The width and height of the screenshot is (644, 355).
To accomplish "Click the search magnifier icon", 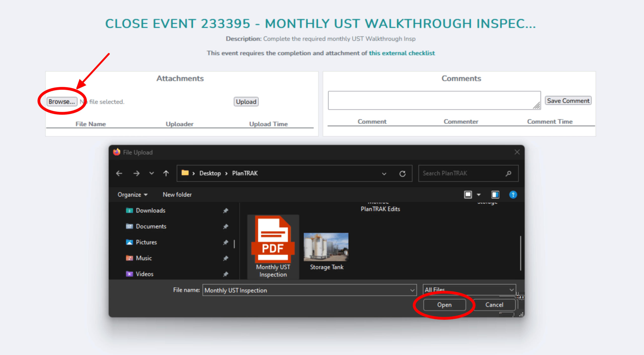I will coord(508,173).
